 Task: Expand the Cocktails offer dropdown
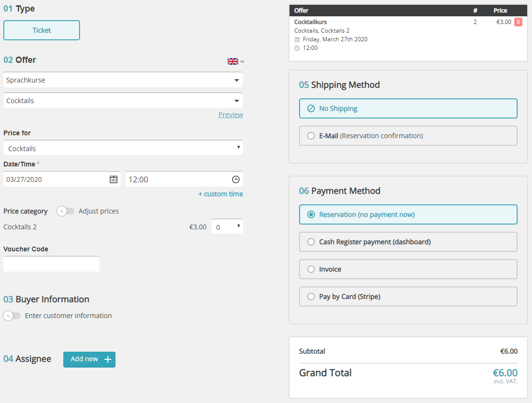click(123, 101)
